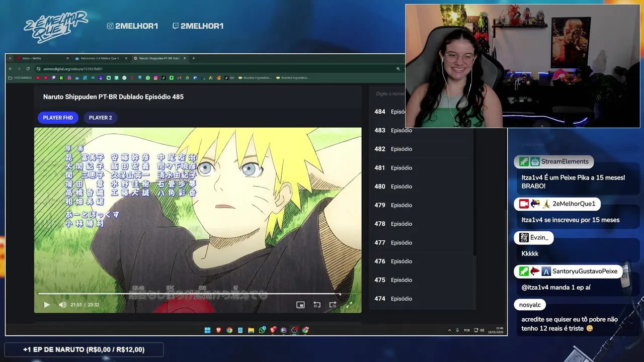Skip forward 10 seconds in video

click(333, 305)
